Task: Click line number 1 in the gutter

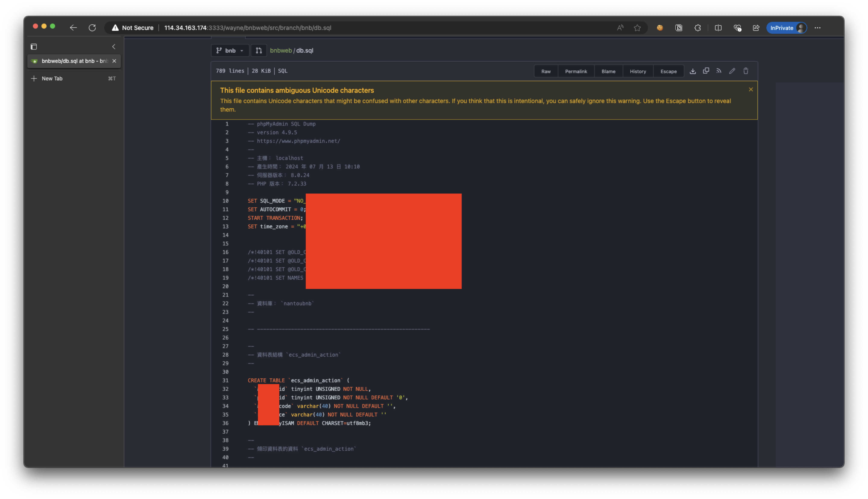Action: click(x=227, y=124)
